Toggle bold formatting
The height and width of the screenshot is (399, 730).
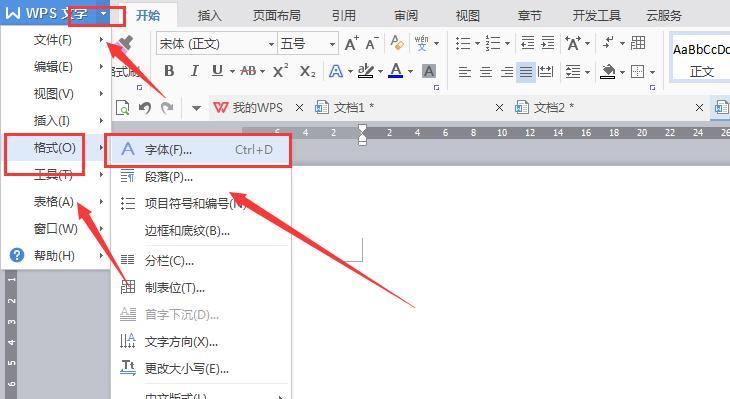169,71
